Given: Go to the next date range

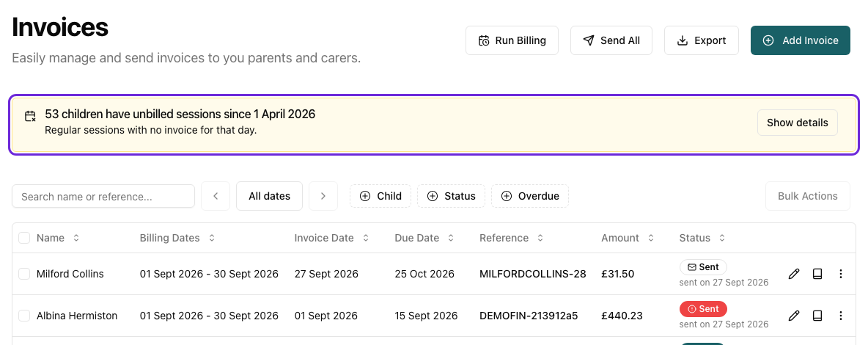Looking at the screenshot, I should click(x=323, y=196).
